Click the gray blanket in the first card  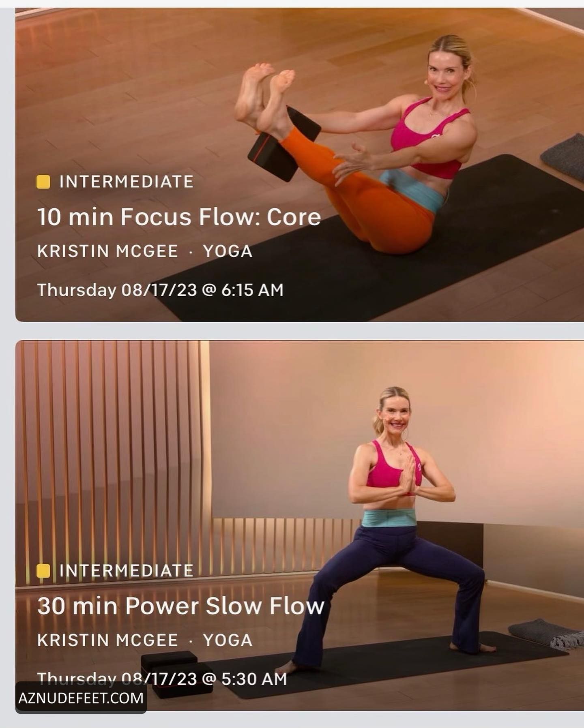[x=563, y=157]
